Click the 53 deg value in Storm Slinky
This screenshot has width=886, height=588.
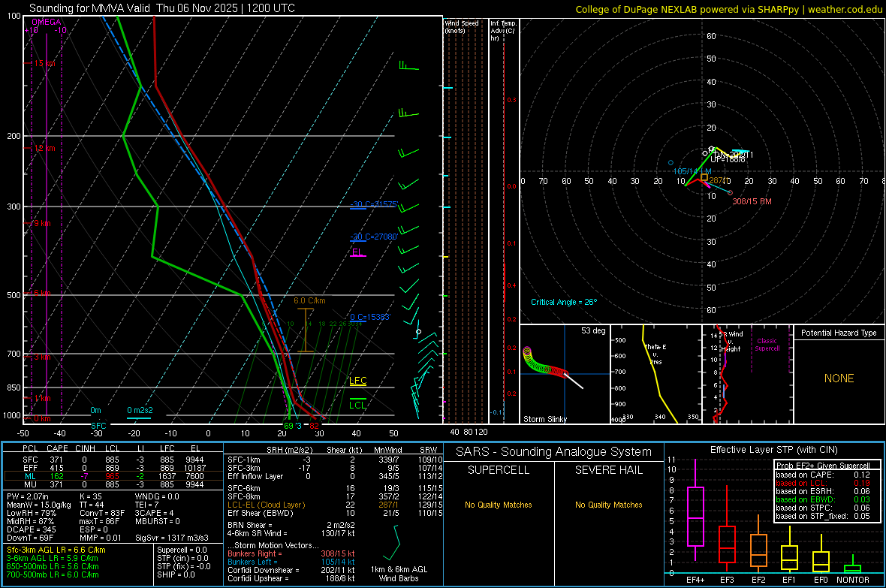593,330
